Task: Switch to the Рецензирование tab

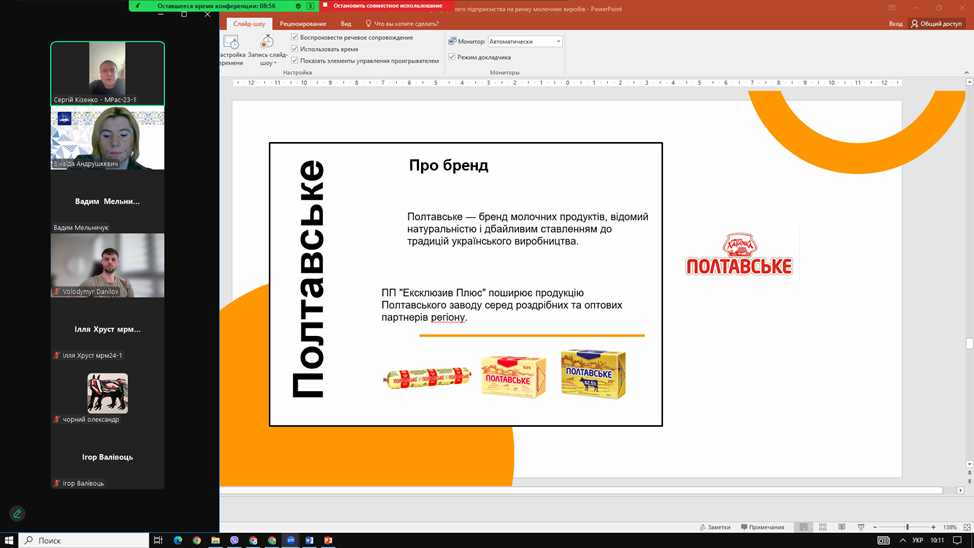Action: tap(303, 24)
